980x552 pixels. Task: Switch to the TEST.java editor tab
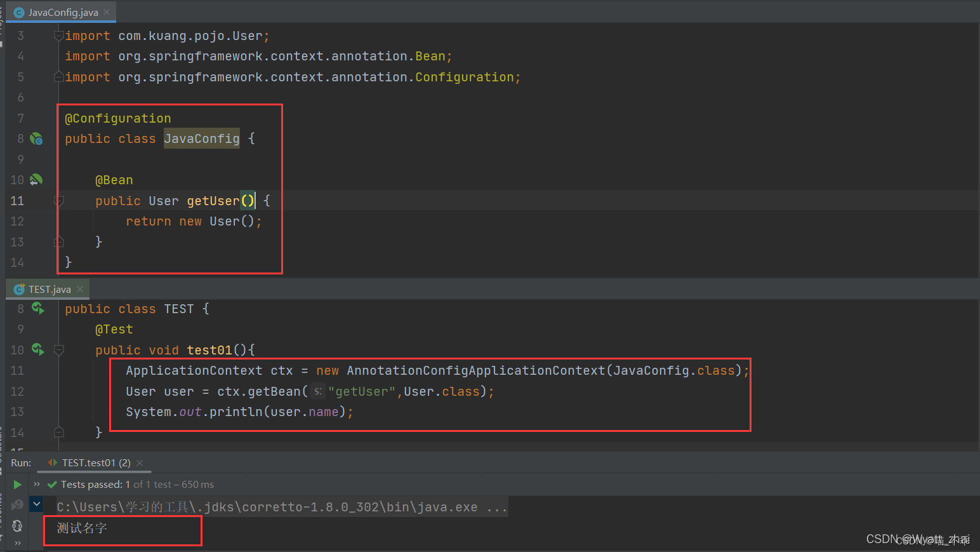pos(49,289)
